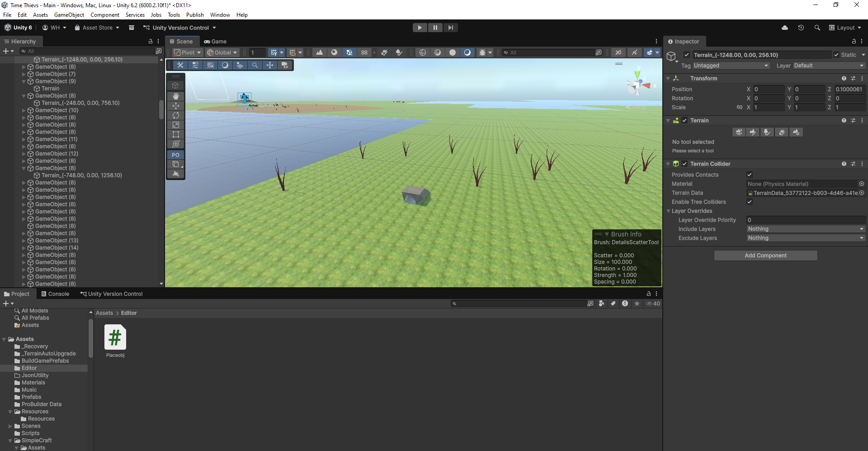Disable the Terrain component checkbox

684,120
